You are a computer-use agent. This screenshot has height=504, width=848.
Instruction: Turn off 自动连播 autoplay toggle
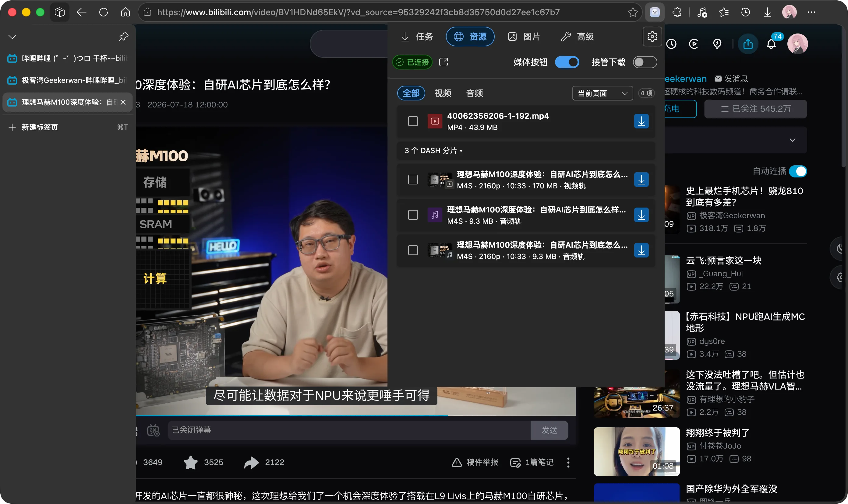[798, 171]
